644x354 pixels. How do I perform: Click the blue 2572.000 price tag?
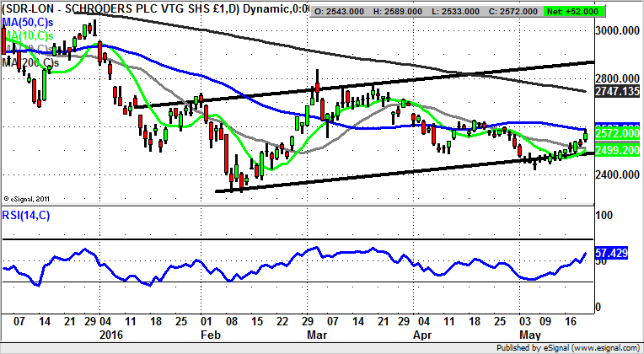coord(618,134)
